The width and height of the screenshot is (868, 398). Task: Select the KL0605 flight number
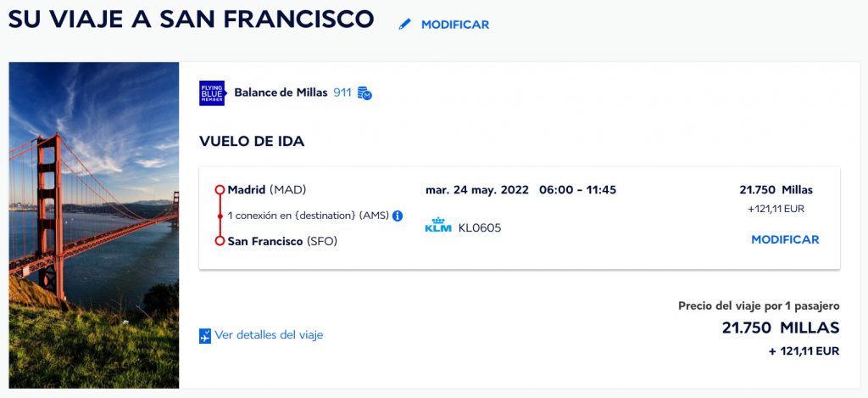click(480, 227)
